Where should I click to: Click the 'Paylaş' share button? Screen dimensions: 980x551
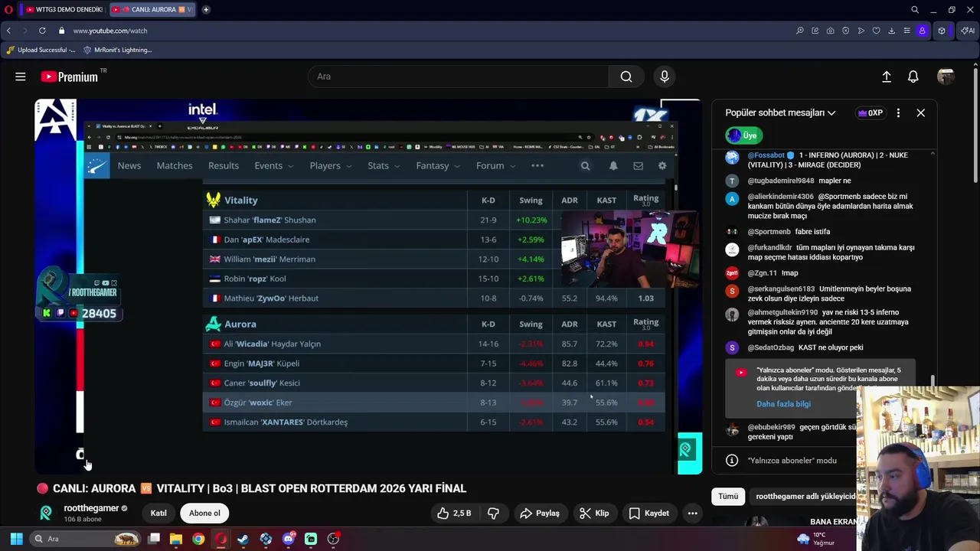[x=541, y=514]
